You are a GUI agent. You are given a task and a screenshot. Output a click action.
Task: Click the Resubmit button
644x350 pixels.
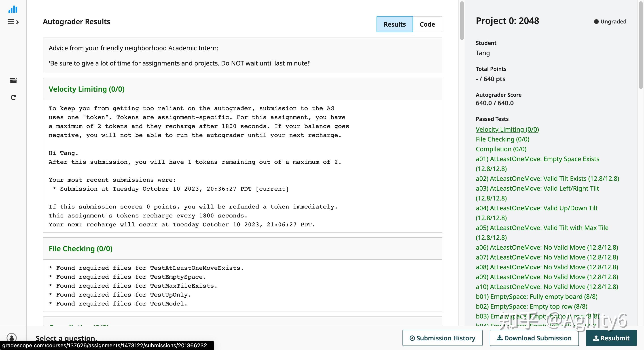click(x=611, y=338)
